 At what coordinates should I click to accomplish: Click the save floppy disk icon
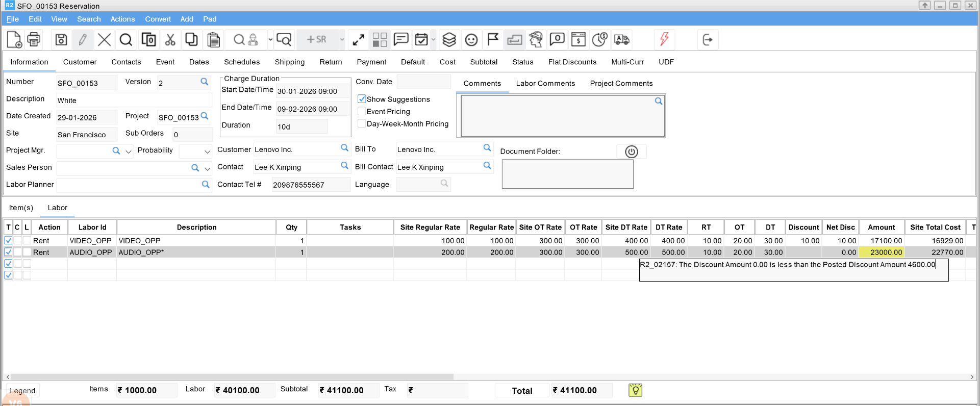pyautogui.click(x=61, y=39)
